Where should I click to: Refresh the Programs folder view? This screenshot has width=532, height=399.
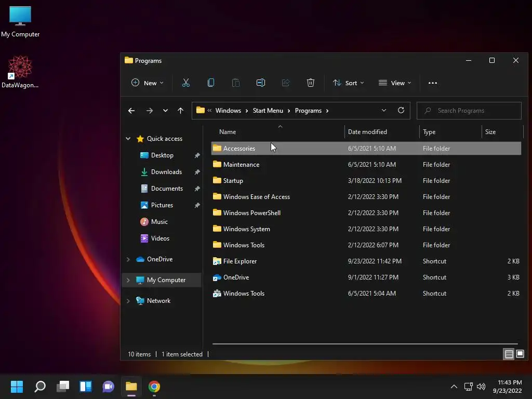click(401, 110)
